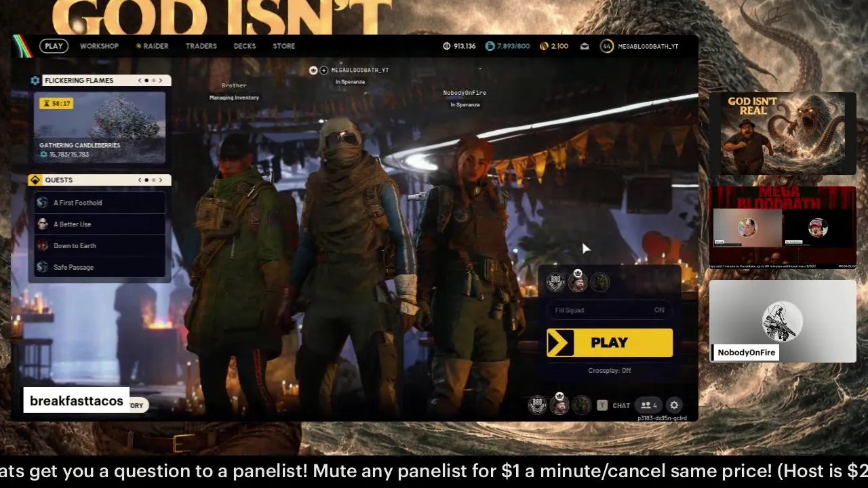Open the PLAY tab in top navigation
This screenshot has height=488, width=868.
pos(54,46)
